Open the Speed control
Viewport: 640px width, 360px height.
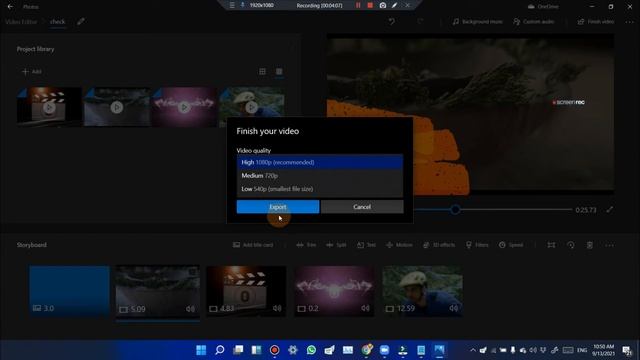click(511, 245)
